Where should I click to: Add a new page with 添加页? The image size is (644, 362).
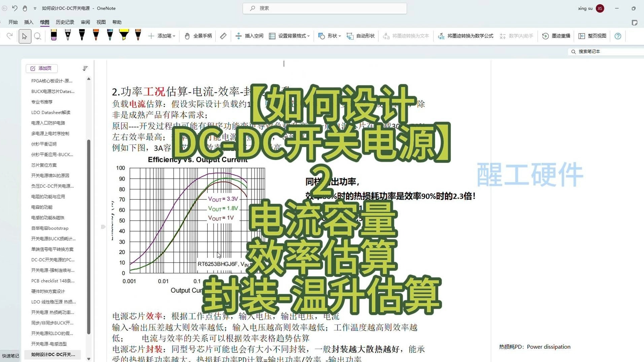click(42, 68)
